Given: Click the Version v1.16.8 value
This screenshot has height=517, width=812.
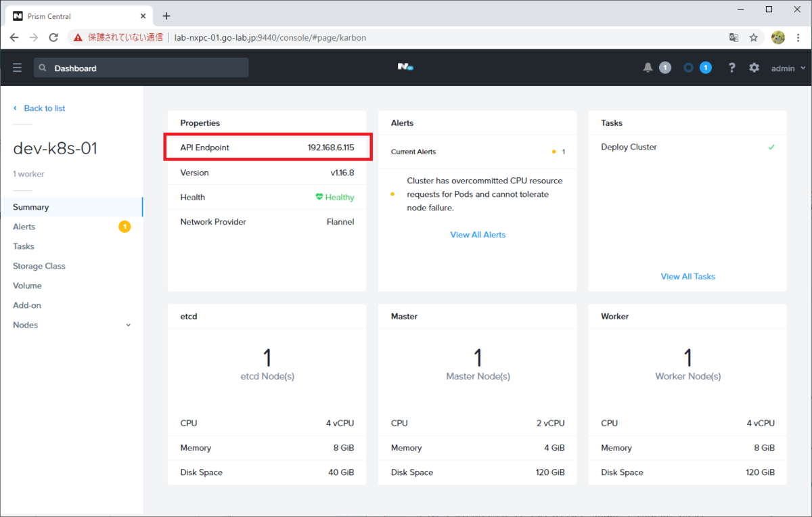Looking at the screenshot, I should [x=342, y=173].
